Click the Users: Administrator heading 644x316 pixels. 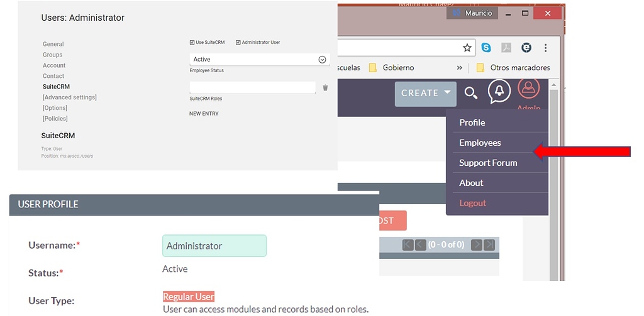click(82, 18)
